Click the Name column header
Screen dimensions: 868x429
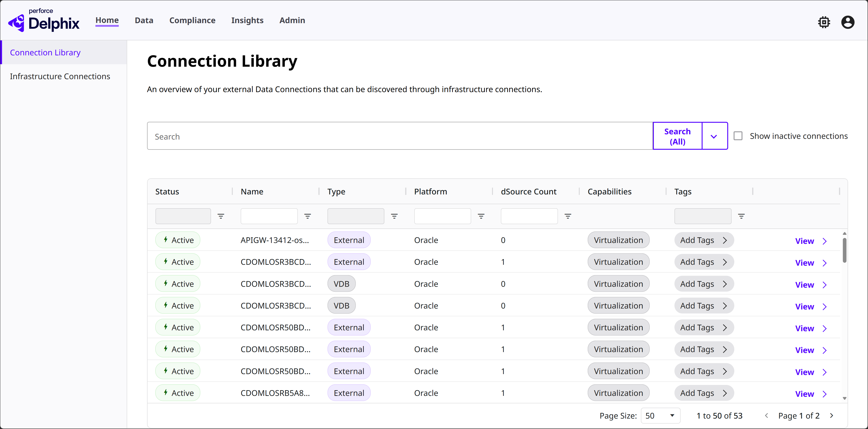click(x=252, y=191)
